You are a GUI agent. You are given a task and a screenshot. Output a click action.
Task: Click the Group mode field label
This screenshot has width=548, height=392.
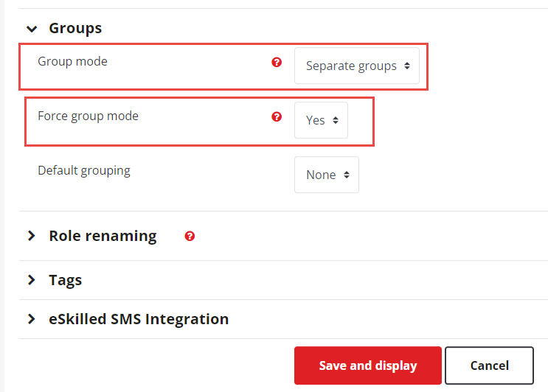[73, 61]
